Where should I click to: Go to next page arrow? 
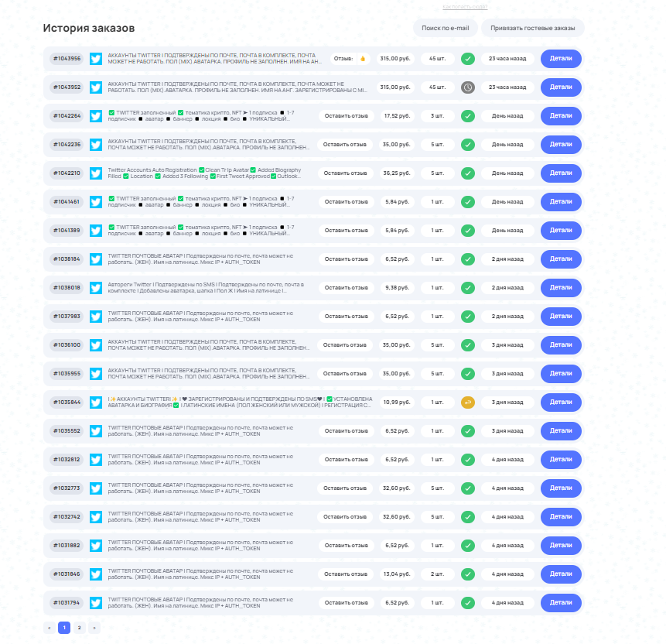click(94, 628)
